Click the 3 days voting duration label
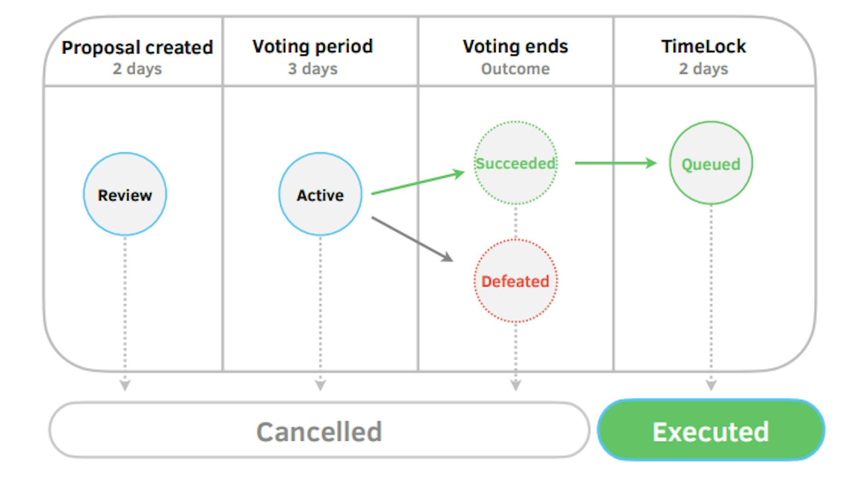Image resolution: width=868 pixels, height=489 pixels. click(x=312, y=69)
